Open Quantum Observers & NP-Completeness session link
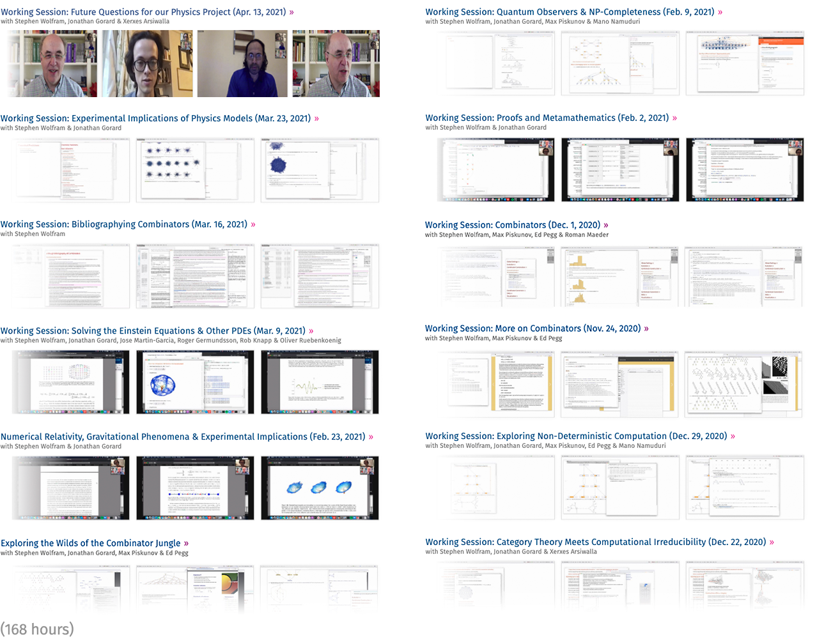 click(569, 12)
